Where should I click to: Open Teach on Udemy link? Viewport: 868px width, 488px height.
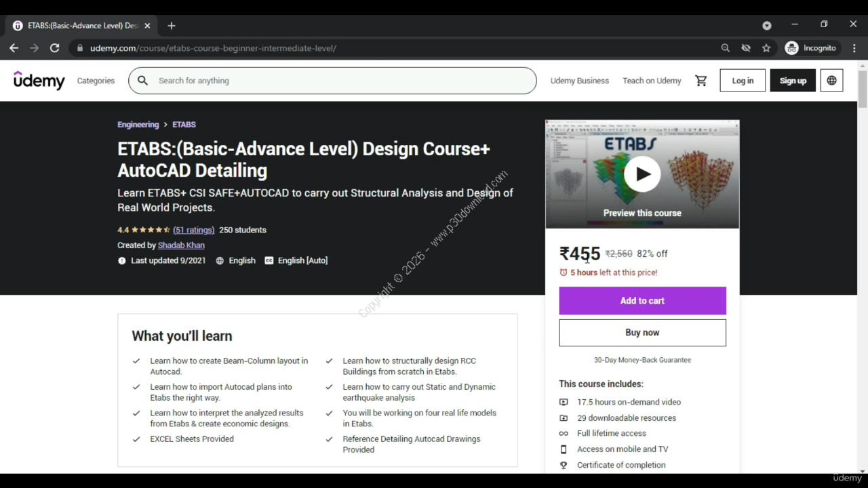coord(652,81)
